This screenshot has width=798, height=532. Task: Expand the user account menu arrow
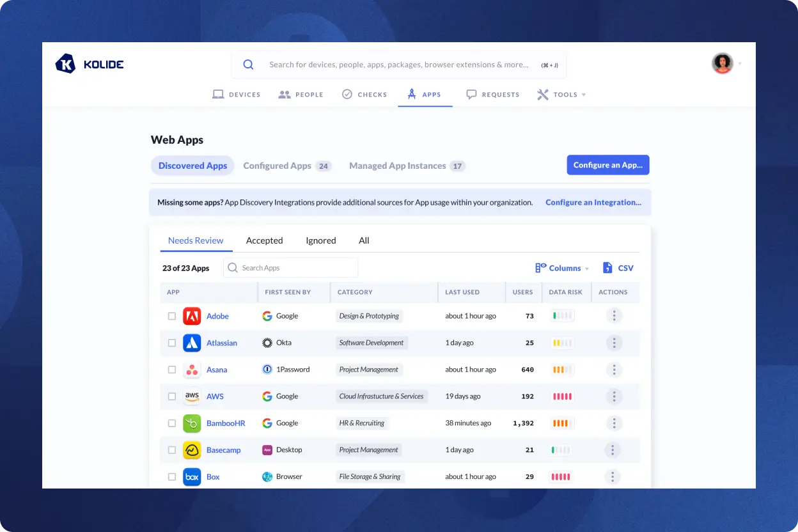point(740,64)
